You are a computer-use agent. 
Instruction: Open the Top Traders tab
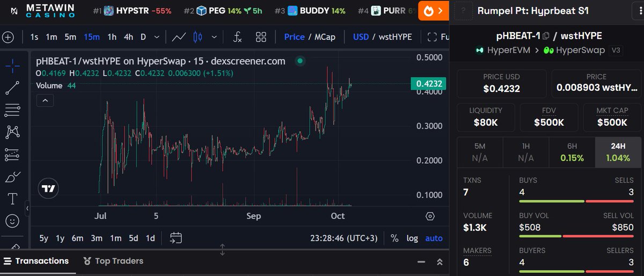tap(113, 261)
